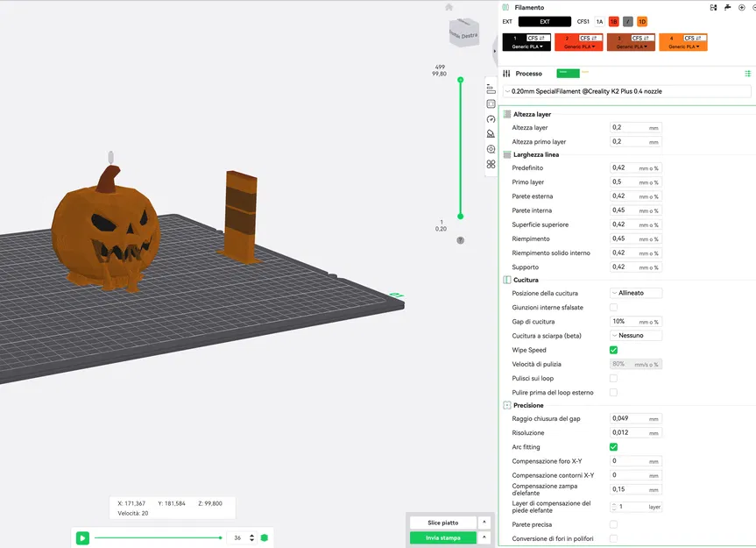Select the four-leaf Others tab icon

(x=491, y=164)
